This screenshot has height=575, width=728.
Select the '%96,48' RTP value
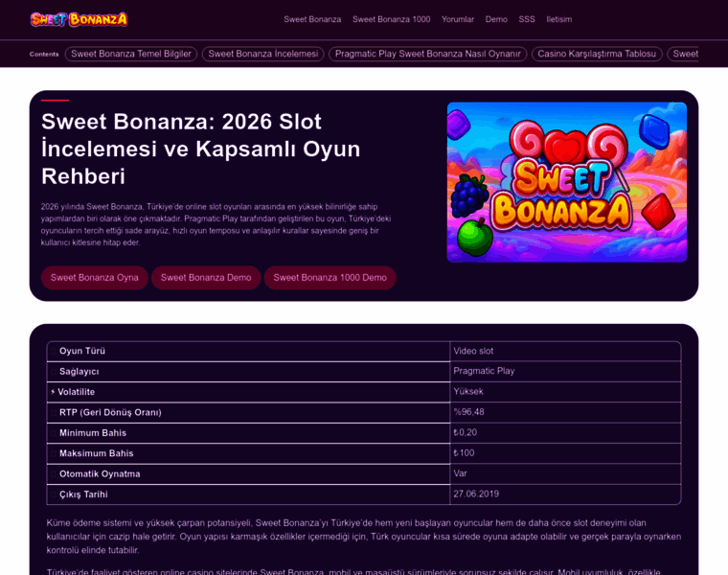pos(468,412)
